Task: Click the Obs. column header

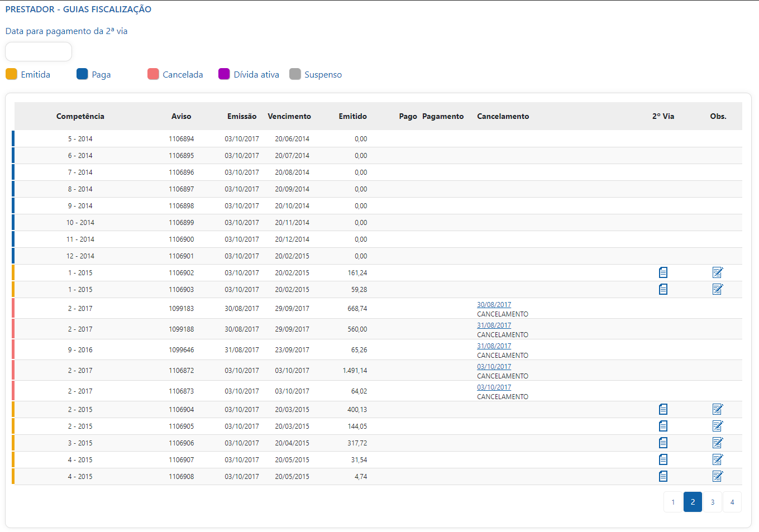Action: coord(718,116)
